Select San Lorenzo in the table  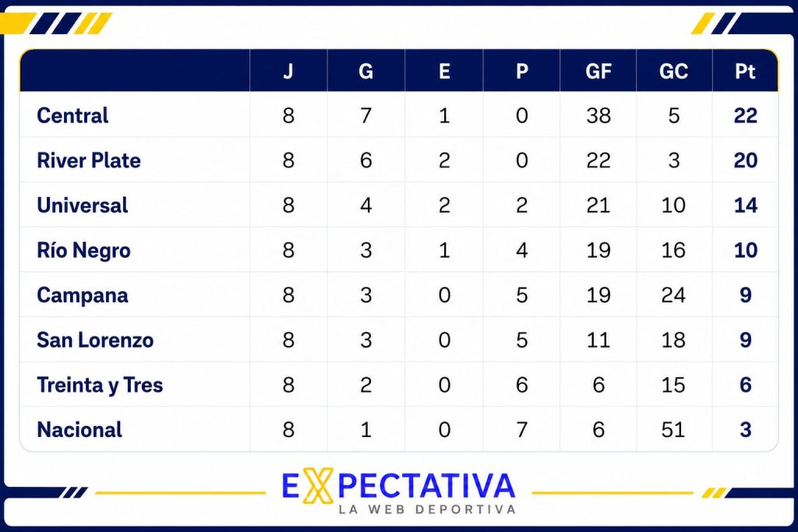coord(94,340)
